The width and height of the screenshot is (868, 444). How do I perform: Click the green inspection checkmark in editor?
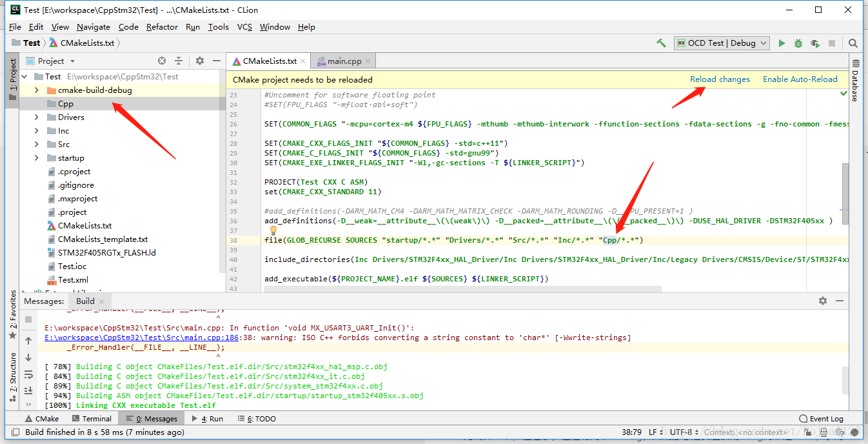[844, 94]
